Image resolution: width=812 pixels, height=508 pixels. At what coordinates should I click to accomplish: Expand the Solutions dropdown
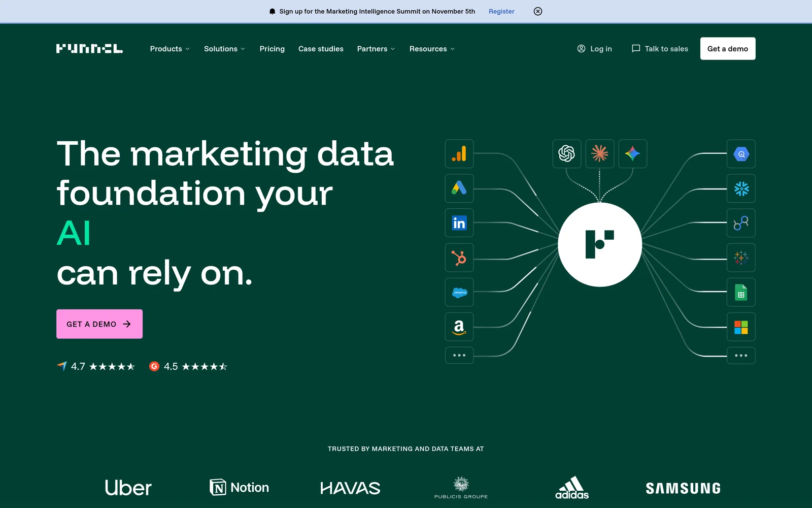click(x=225, y=49)
